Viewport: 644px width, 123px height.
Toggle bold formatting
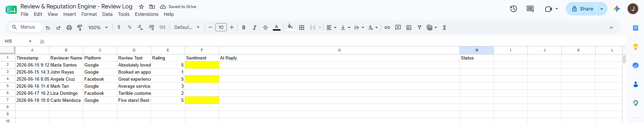244,28
